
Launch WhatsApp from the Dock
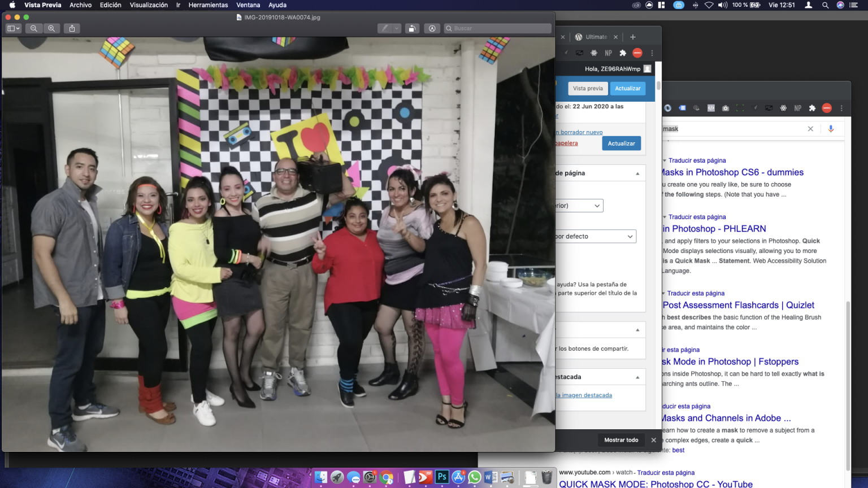click(475, 477)
